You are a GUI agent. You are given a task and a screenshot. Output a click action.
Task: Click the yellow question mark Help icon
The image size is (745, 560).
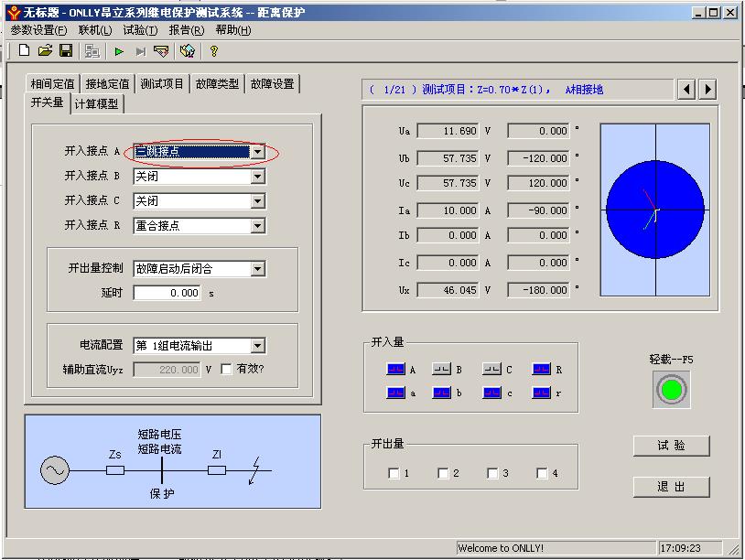[x=214, y=51]
